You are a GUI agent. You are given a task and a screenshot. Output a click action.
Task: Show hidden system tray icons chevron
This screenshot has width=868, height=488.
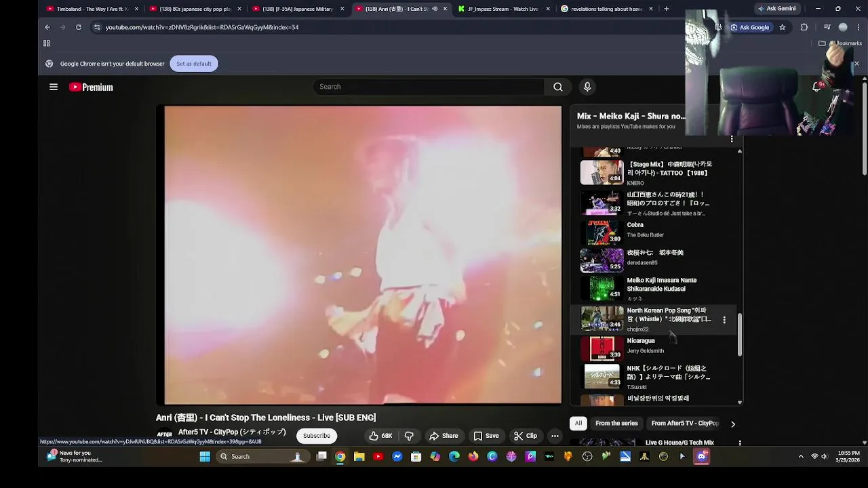(801, 457)
